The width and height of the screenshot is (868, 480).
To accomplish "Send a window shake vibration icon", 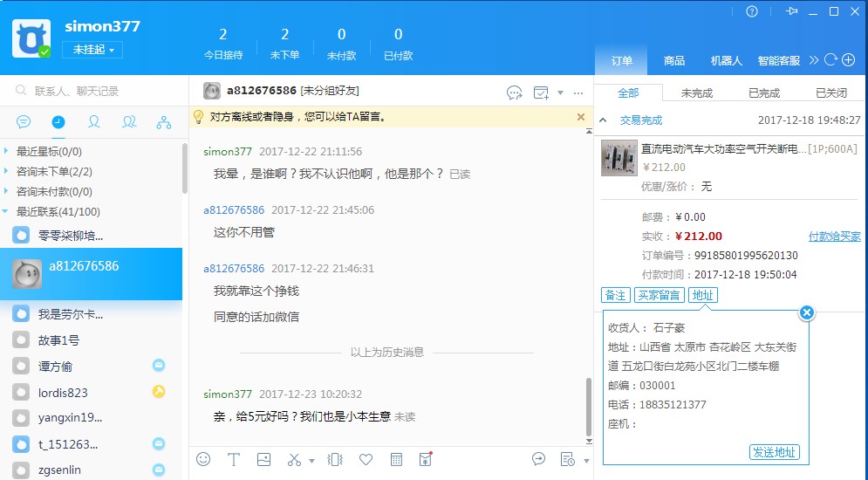I will click(335, 460).
